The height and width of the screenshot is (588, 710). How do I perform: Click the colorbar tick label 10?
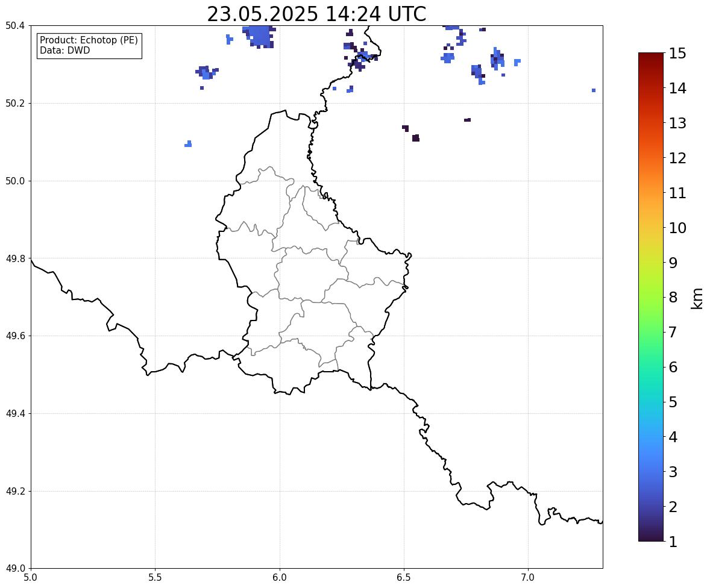[677, 228]
